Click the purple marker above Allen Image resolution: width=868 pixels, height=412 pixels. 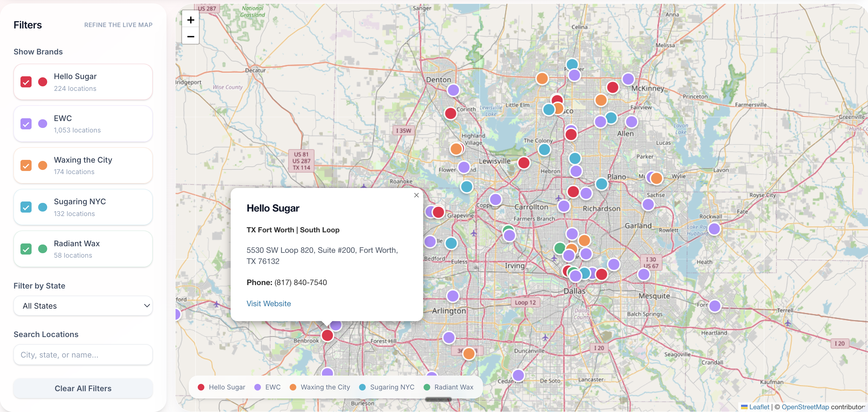pos(631,122)
